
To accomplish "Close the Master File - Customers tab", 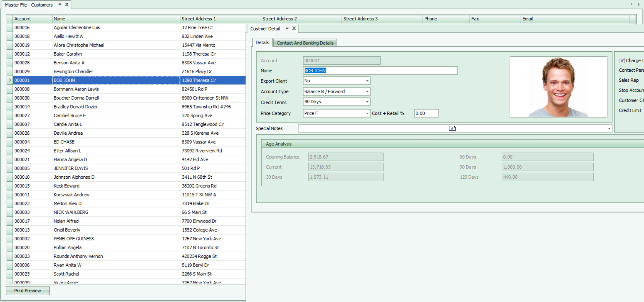I will (x=67, y=5).
